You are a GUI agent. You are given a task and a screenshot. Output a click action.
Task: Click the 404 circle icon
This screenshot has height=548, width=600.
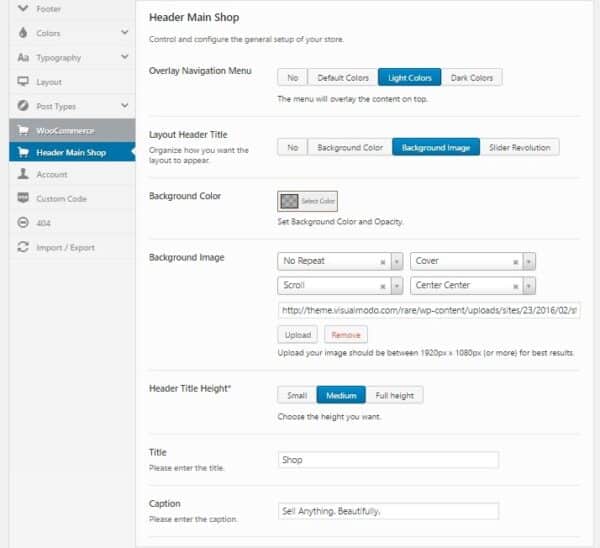pyautogui.click(x=23, y=222)
